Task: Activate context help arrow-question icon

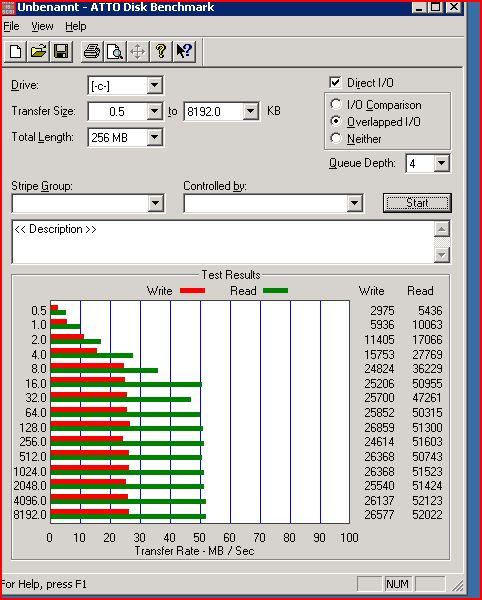Action: [184, 51]
